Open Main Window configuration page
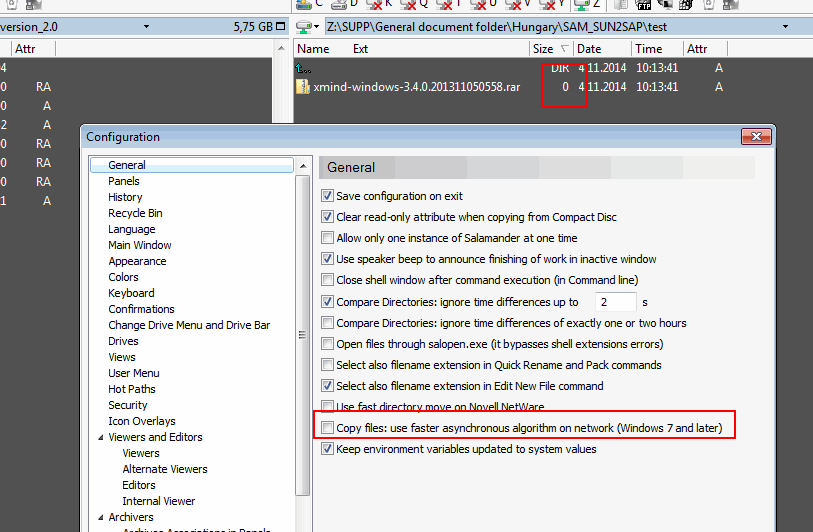Image resolution: width=813 pixels, height=532 pixels. [x=140, y=245]
